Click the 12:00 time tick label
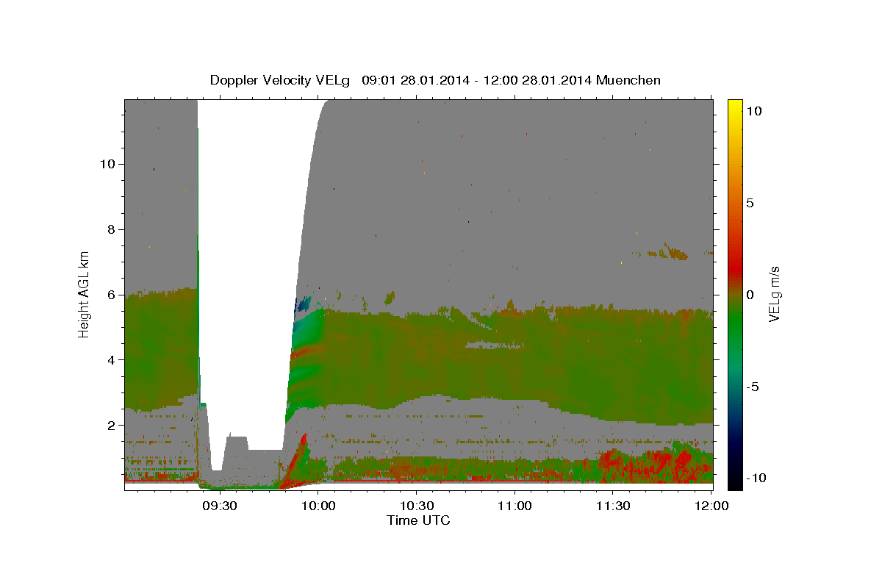This screenshot has height=588, width=882. click(711, 506)
